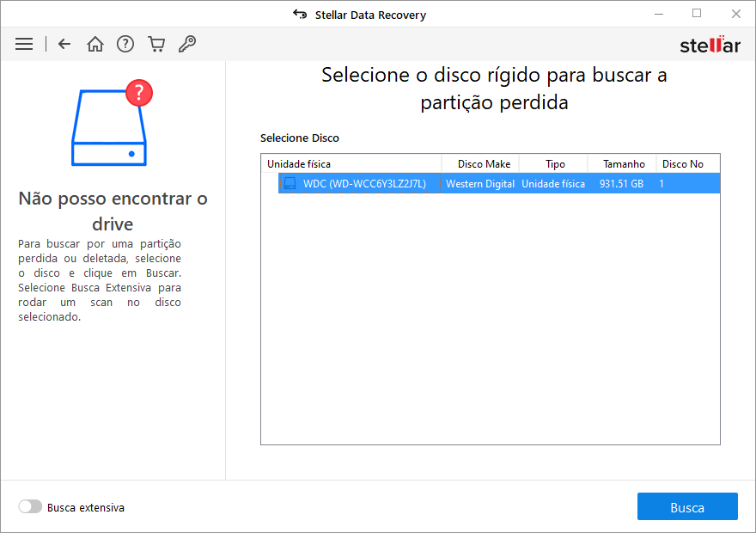Image resolution: width=756 pixels, height=533 pixels.
Task: Click the Tipo column header
Action: pos(553,164)
